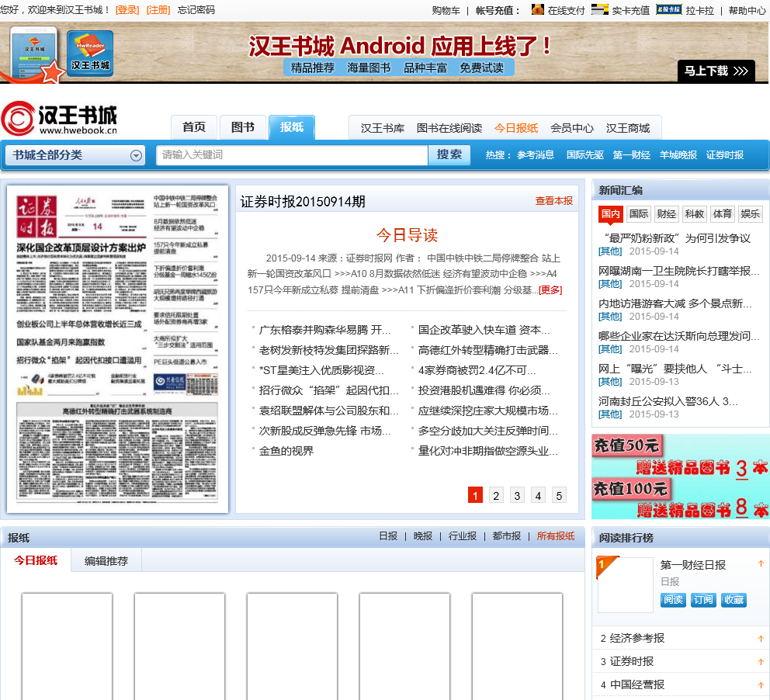
Task: Open 今日报纸 navigation item
Action: click(x=516, y=128)
